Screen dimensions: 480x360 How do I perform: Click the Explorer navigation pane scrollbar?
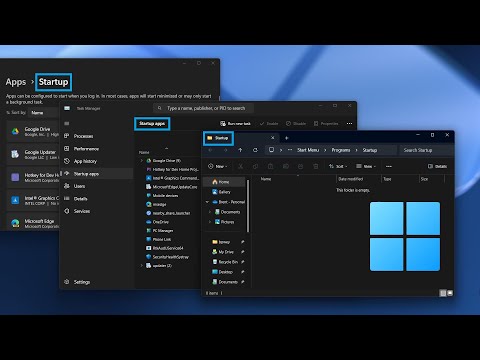[248, 206]
